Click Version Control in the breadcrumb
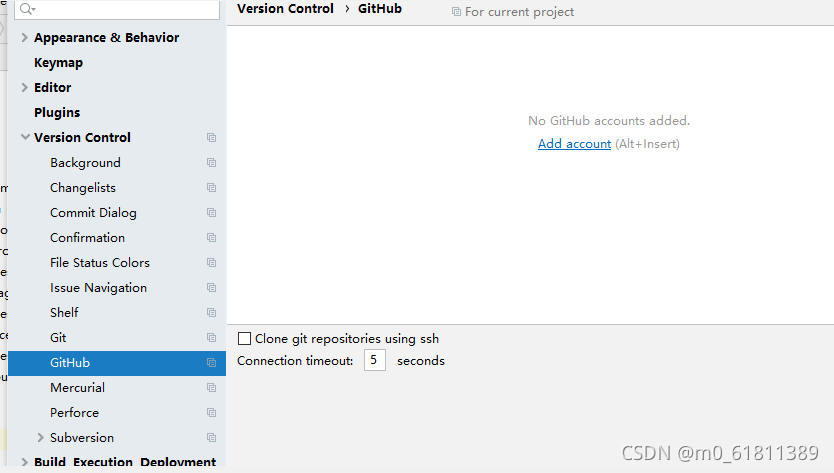This screenshot has height=473, width=834. pos(285,9)
